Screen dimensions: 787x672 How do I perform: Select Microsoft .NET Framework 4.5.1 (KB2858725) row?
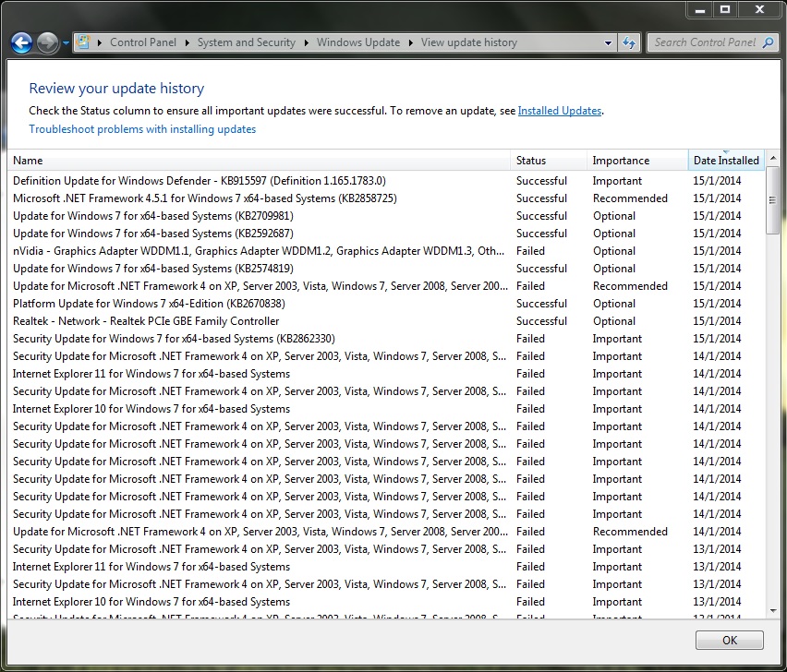tap(386, 198)
